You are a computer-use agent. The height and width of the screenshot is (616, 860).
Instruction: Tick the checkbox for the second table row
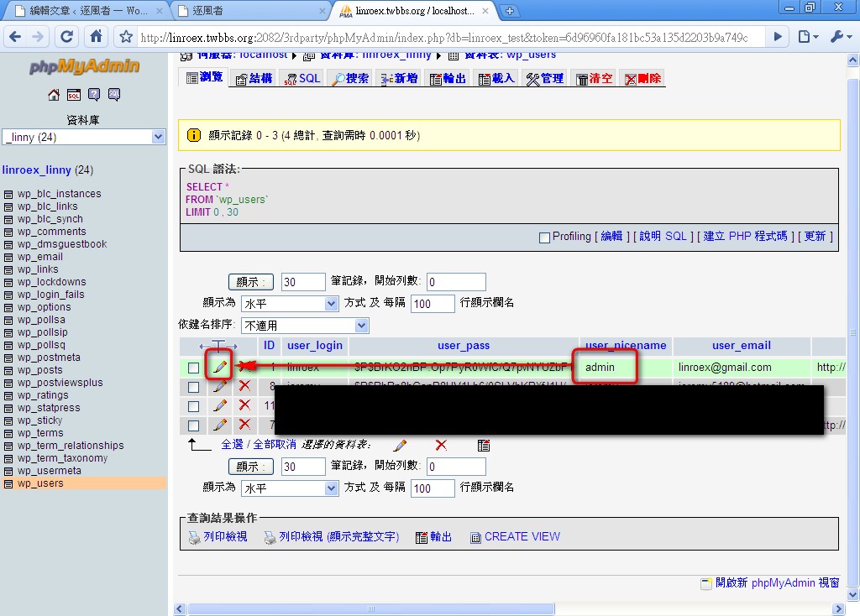193,387
